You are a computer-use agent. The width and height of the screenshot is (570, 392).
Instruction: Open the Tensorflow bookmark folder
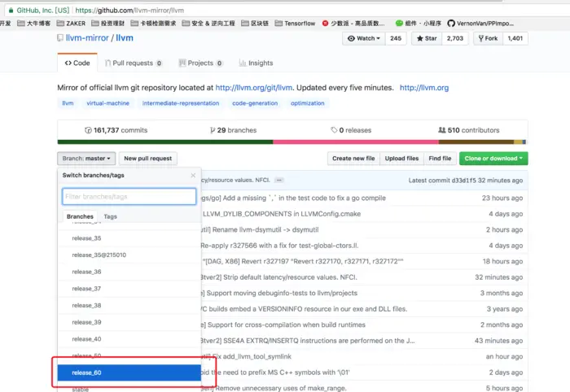click(295, 24)
